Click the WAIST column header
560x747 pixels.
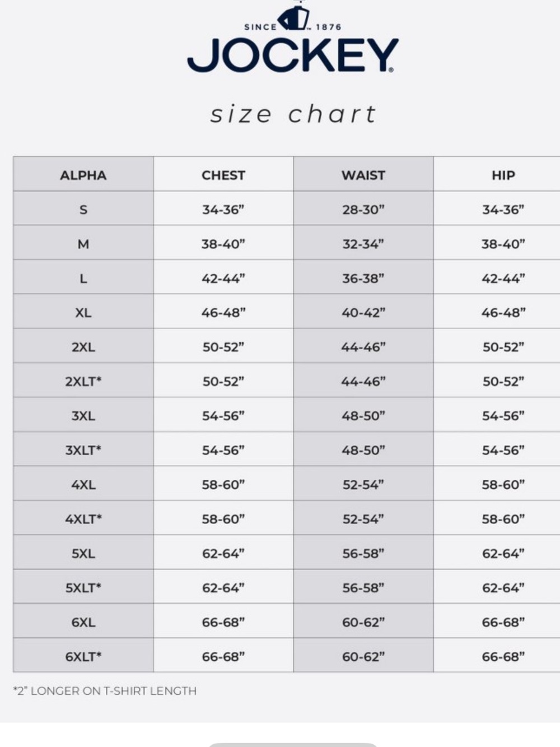tap(363, 175)
